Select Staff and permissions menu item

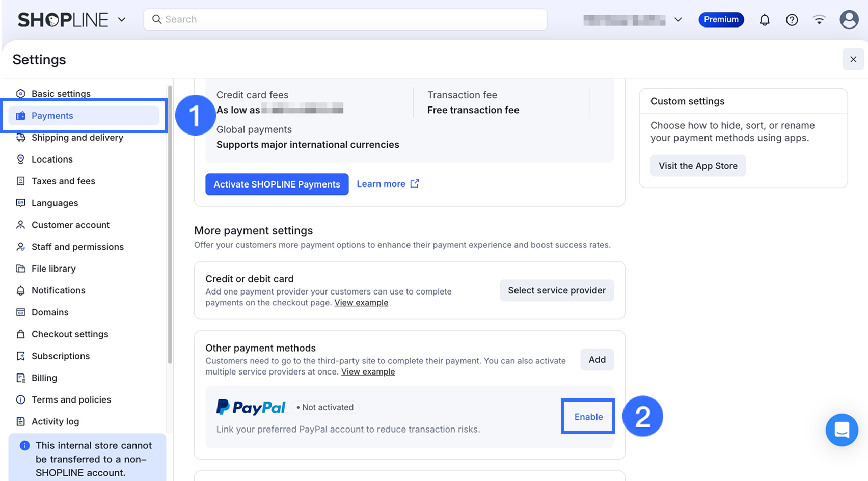(x=77, y=247)
